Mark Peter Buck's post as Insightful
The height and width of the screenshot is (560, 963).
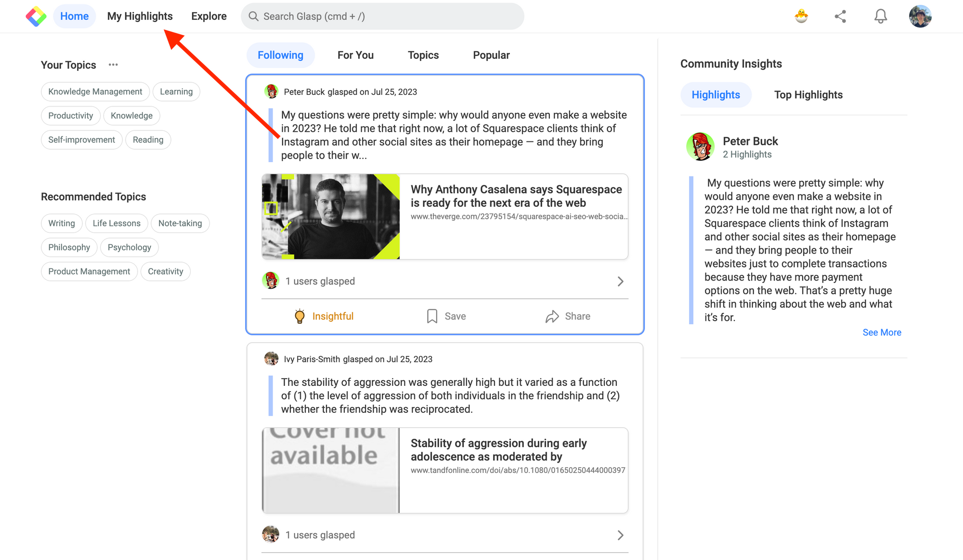click(x=324, y=316)
